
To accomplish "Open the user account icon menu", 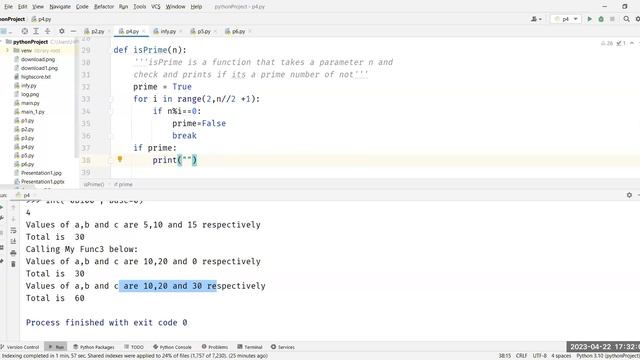I will pyautogui.click(x=536, y=19).
